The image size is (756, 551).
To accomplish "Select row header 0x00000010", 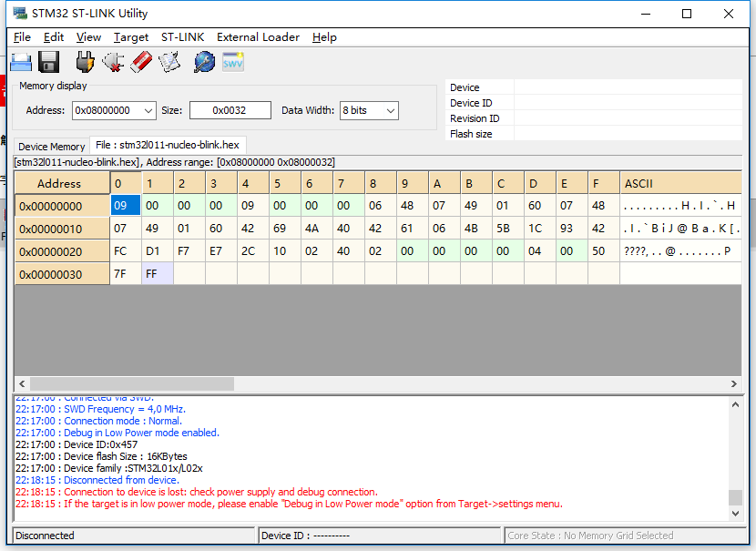I will (62, 229).
